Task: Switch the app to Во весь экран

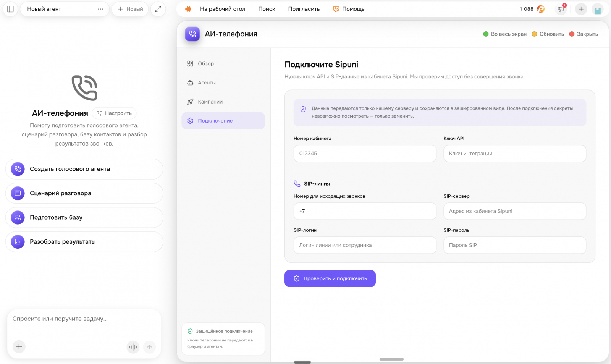Action: click(505, 34)
